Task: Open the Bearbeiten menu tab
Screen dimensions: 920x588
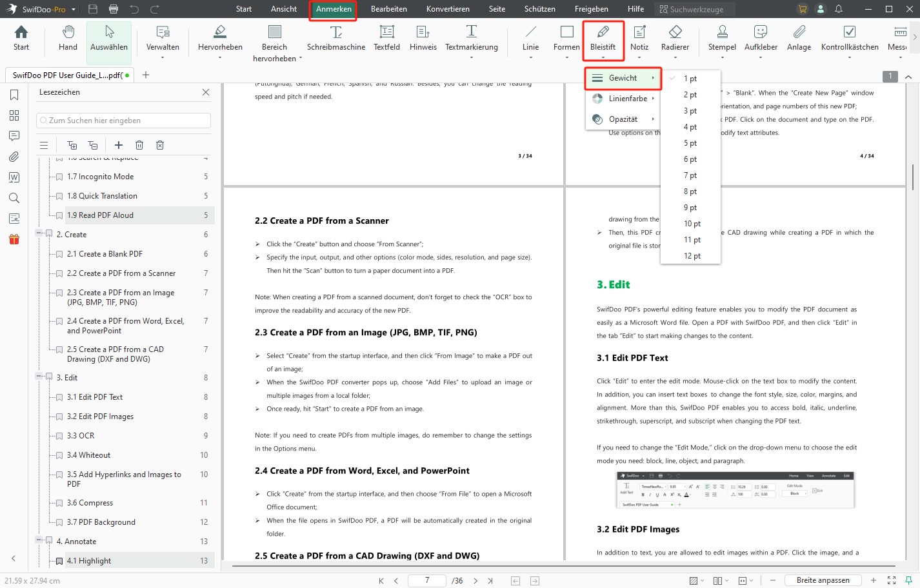Action: click(389, 9)
